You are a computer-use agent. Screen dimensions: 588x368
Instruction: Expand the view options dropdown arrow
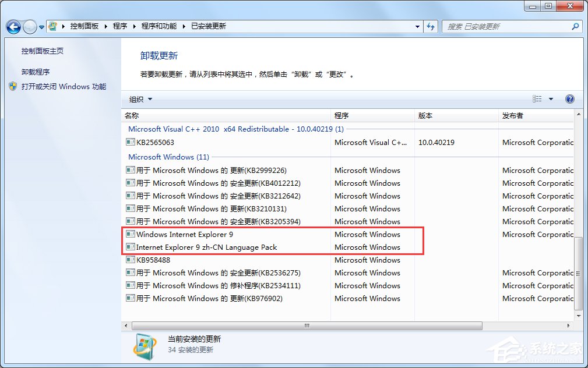551,99
